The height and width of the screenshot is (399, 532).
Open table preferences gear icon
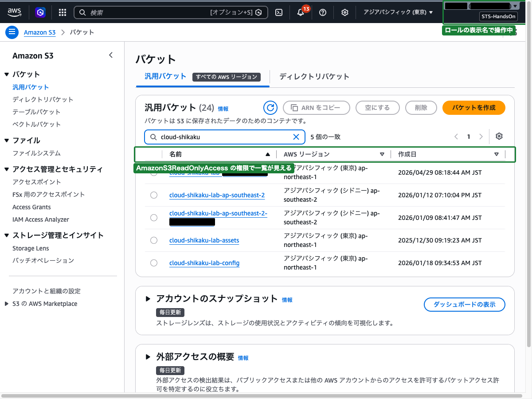tap(499, 137)
